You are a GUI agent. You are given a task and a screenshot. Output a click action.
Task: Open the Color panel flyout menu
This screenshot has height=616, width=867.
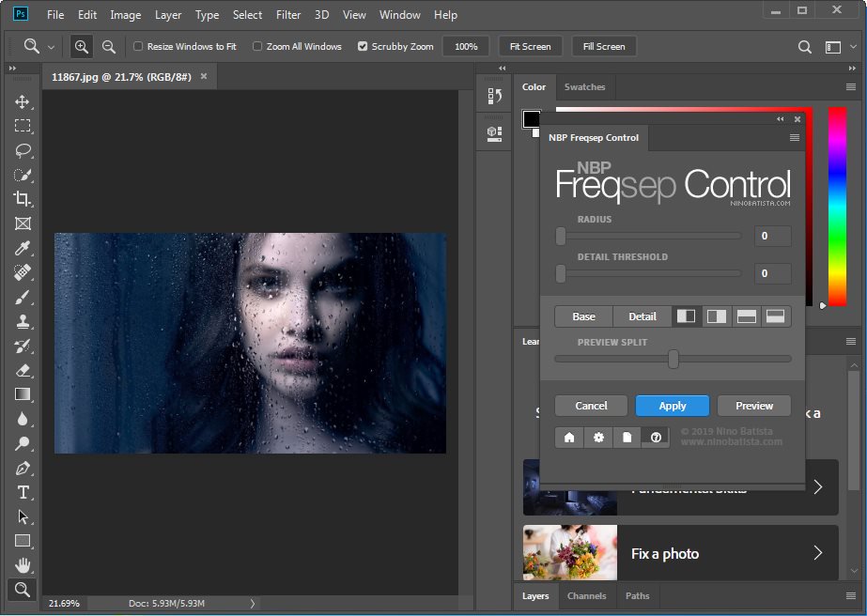click(x=851, y=86)
